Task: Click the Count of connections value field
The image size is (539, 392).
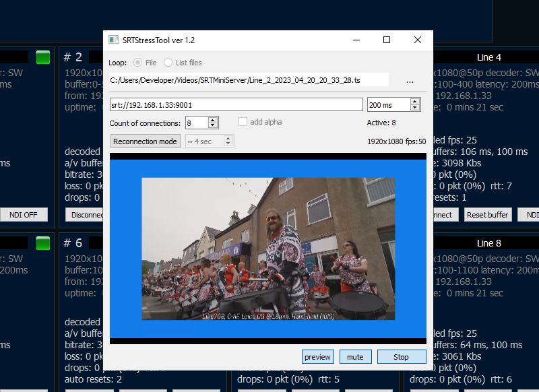Action: 197,123
